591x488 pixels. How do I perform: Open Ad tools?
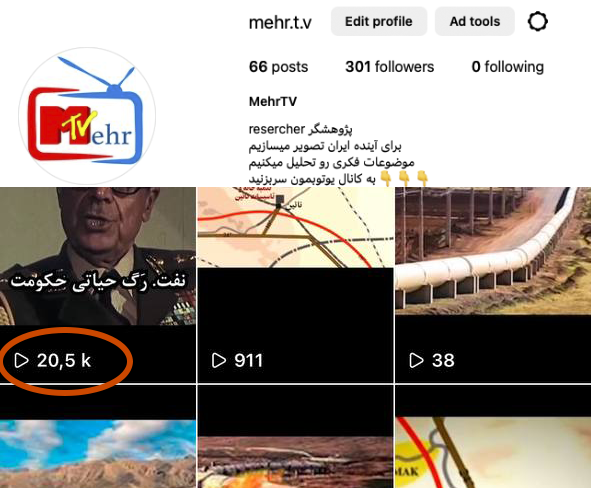475,21
